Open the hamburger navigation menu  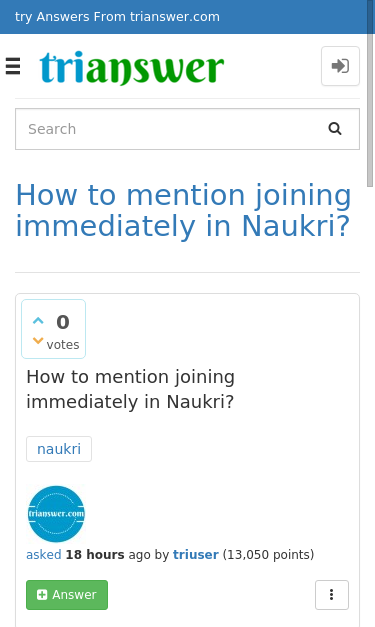click(x=13, y=66)
